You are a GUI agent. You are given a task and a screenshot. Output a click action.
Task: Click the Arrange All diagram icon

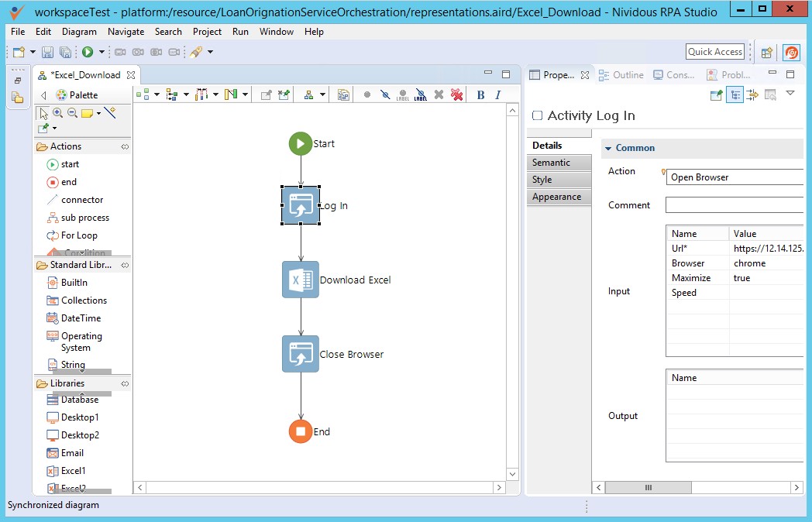143,94
